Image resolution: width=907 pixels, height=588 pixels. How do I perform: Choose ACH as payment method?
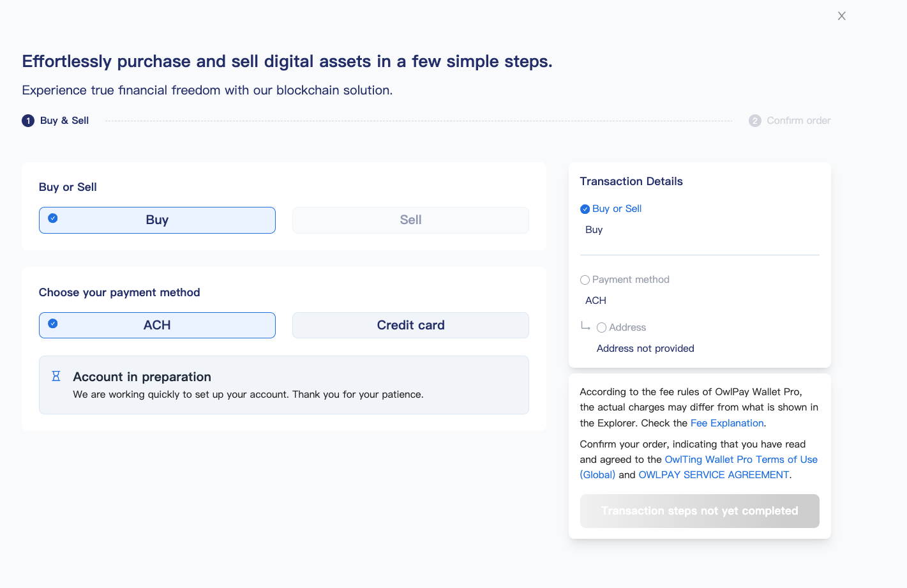tap(157, 326)
